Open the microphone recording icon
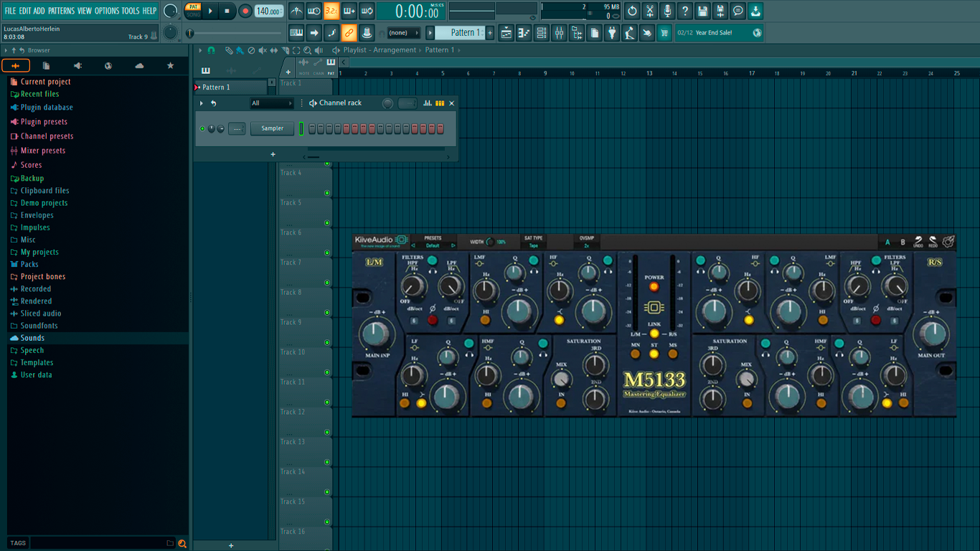Viewport: 980px width, 551px height. 667,11
